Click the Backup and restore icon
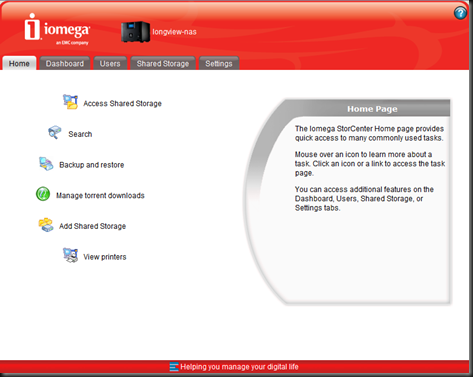Image resolution: width=473 pixels, height=377 pixels. coord(46,164)
